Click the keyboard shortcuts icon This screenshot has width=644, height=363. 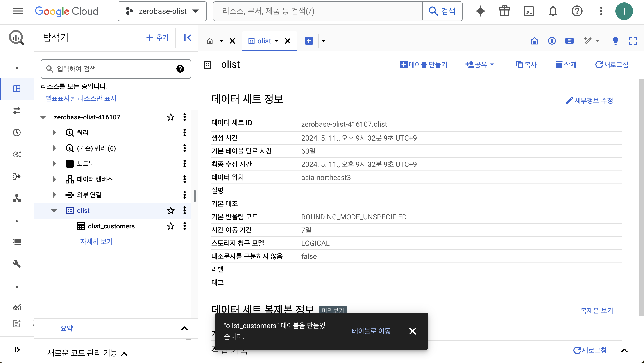pyautogui.click(x=569, y=41)
